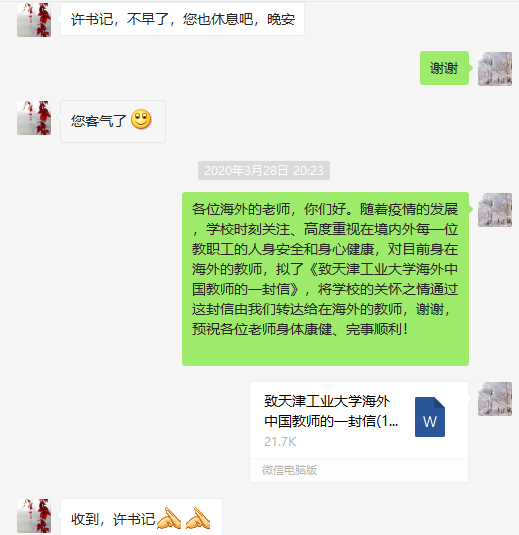This screenshot has width=519, height=535.
Task: Click the first clapping hands emoji
Action: (169, 518)
